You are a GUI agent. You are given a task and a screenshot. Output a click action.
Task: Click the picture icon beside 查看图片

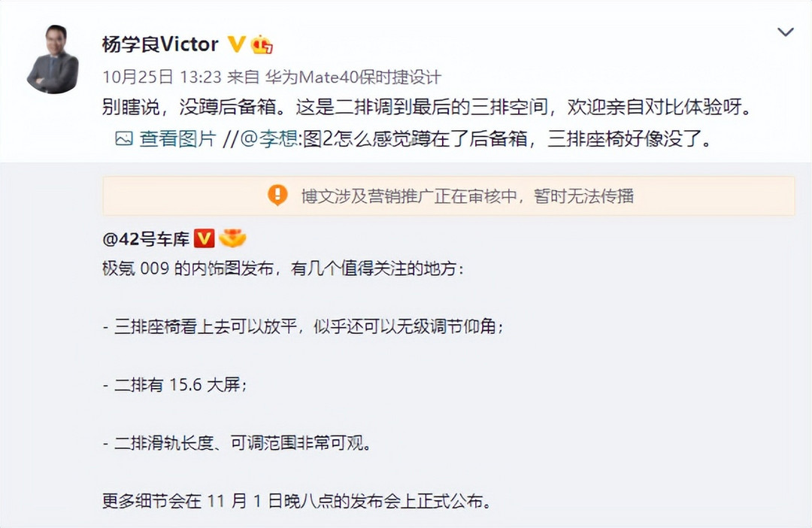124,139
